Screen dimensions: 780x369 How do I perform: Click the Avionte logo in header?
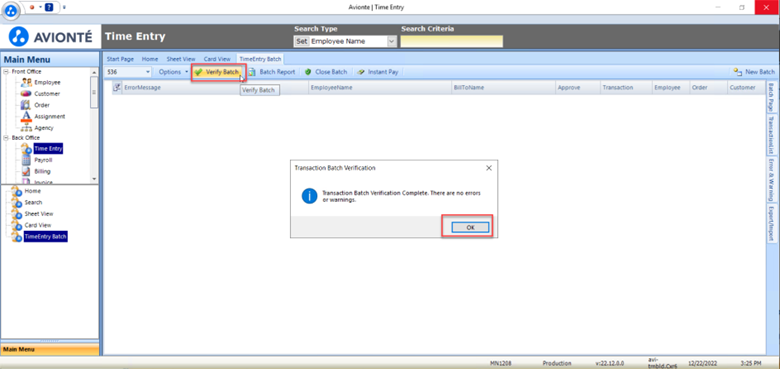[51, 37]
